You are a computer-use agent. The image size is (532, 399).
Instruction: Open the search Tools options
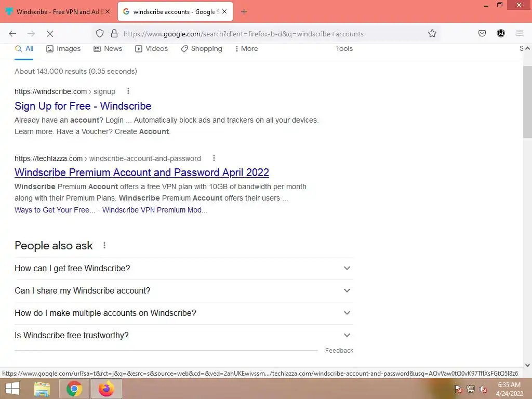pyautogui.click(x=344, y=48)
